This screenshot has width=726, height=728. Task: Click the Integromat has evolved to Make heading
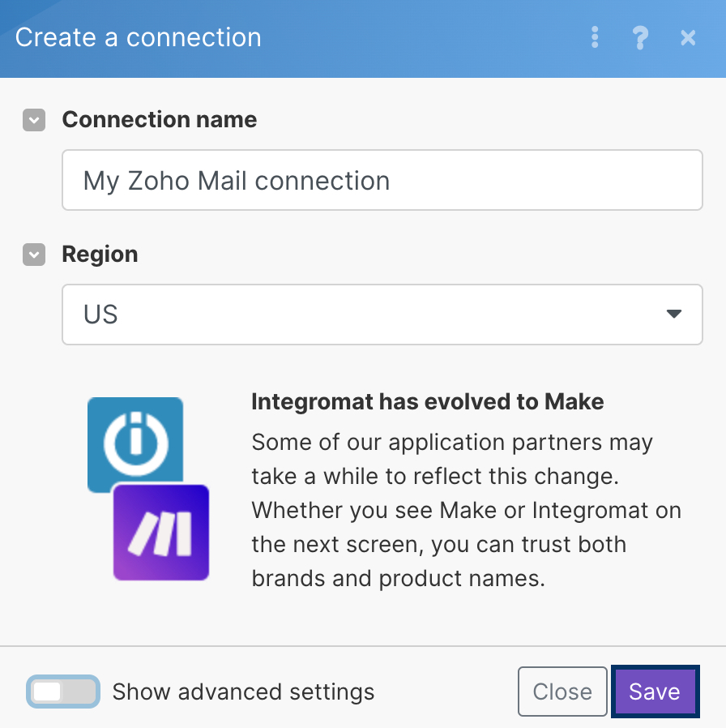click(428, 401)
